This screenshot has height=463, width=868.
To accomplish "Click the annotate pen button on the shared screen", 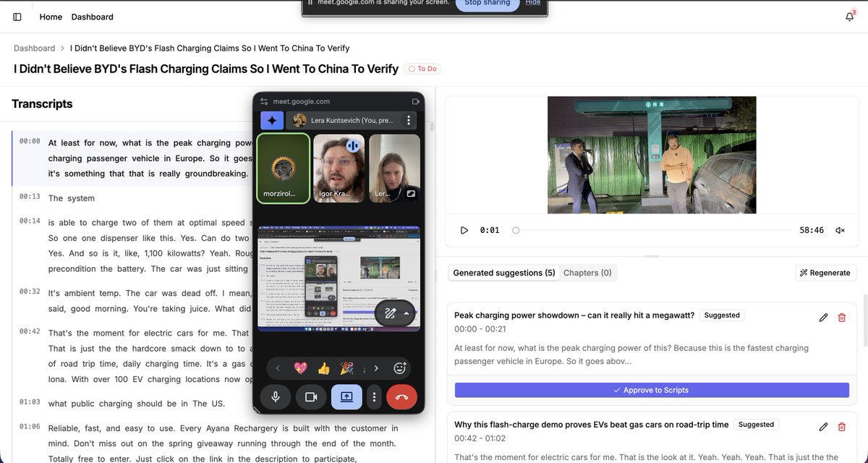I will click(390, 313).
